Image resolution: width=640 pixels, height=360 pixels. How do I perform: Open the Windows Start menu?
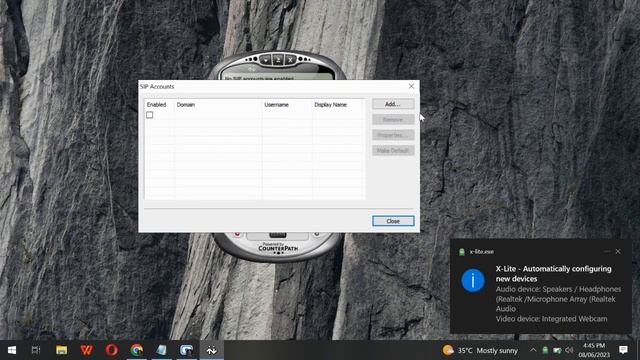point(12,350)
